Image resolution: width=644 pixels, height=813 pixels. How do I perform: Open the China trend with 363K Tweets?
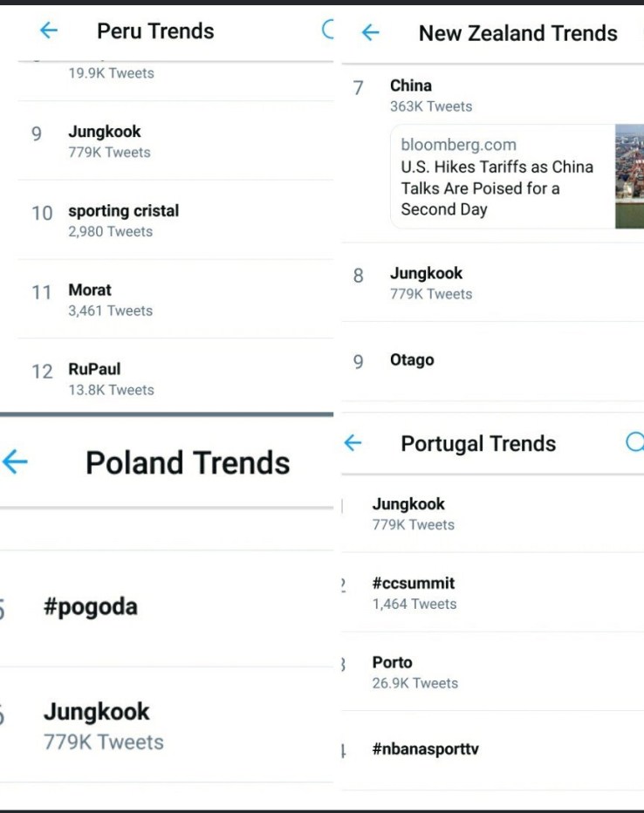point(411,94)
